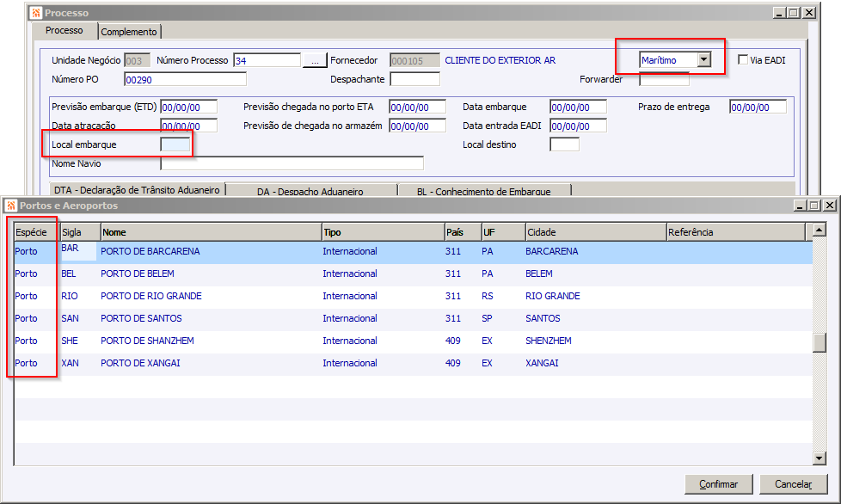Click the Previsão de chegada no armazém field

[417, 126]
